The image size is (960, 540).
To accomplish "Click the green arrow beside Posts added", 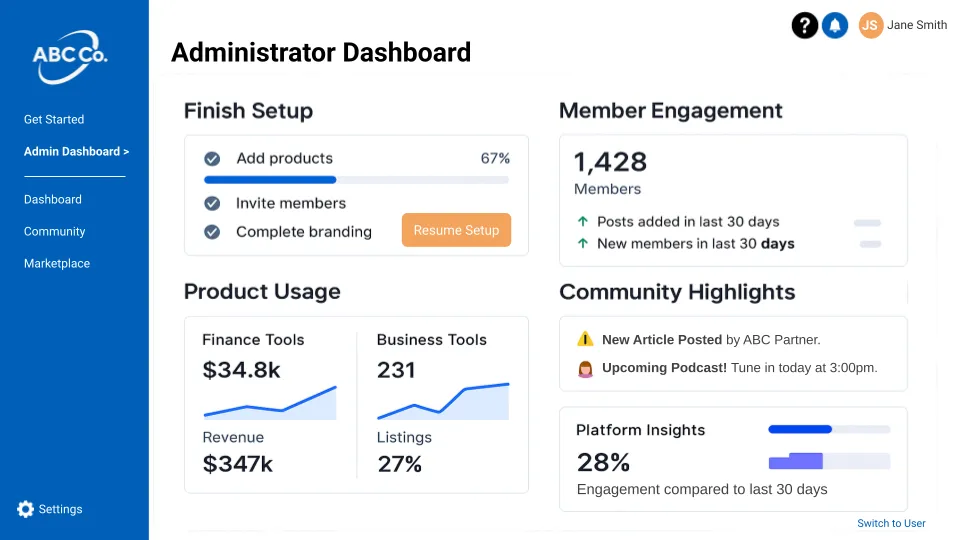I will [583, 222].
